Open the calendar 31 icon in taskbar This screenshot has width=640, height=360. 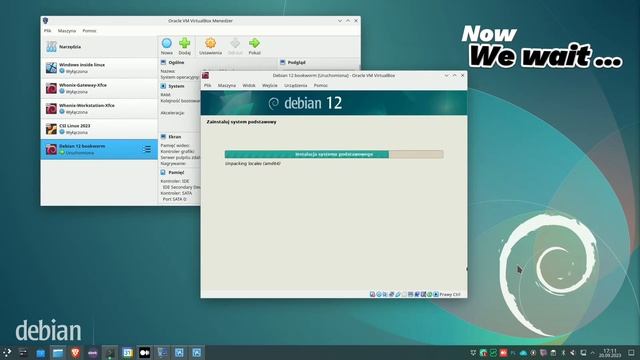pyautogui.click(x=127, y=353)
